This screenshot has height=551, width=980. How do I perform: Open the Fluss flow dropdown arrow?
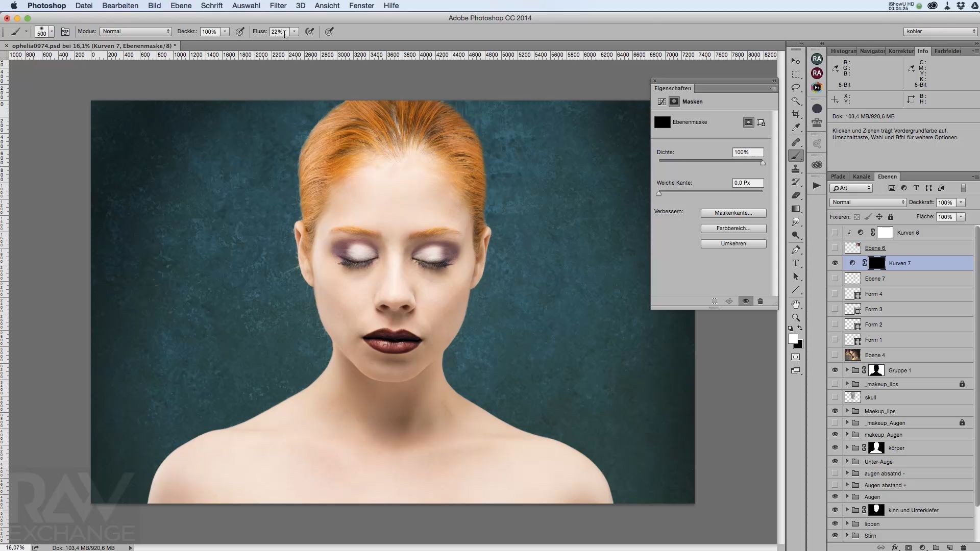coord(294,32)
